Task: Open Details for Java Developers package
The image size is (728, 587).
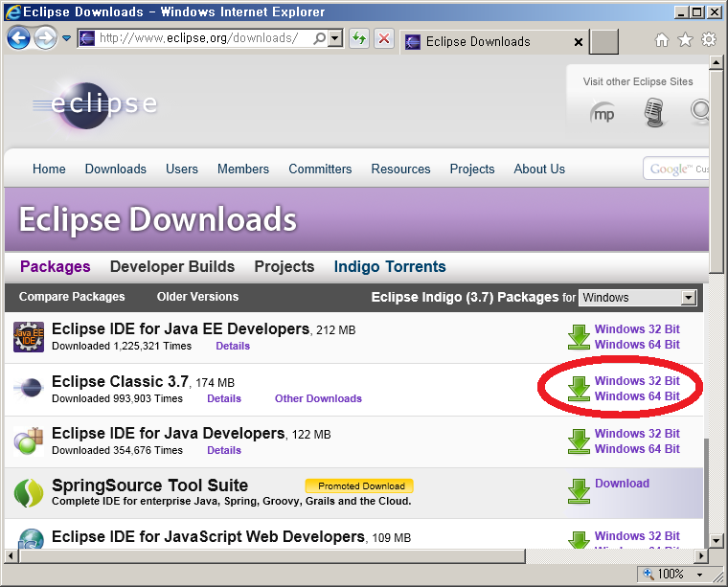Action: coord(224,450)
